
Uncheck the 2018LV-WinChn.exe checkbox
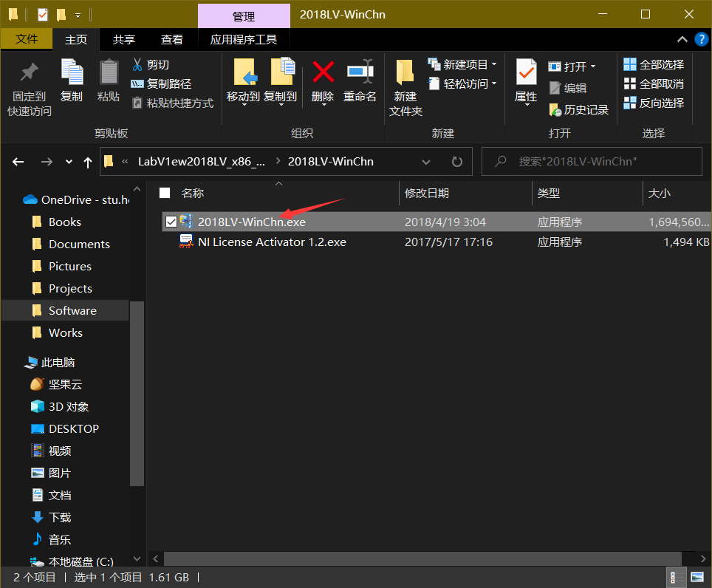point(171,222)
